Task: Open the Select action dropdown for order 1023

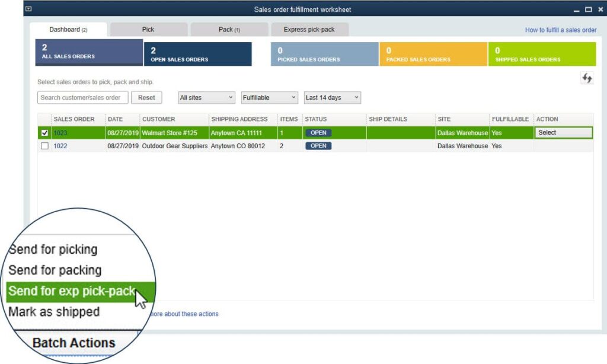Action: coord(563,132)
